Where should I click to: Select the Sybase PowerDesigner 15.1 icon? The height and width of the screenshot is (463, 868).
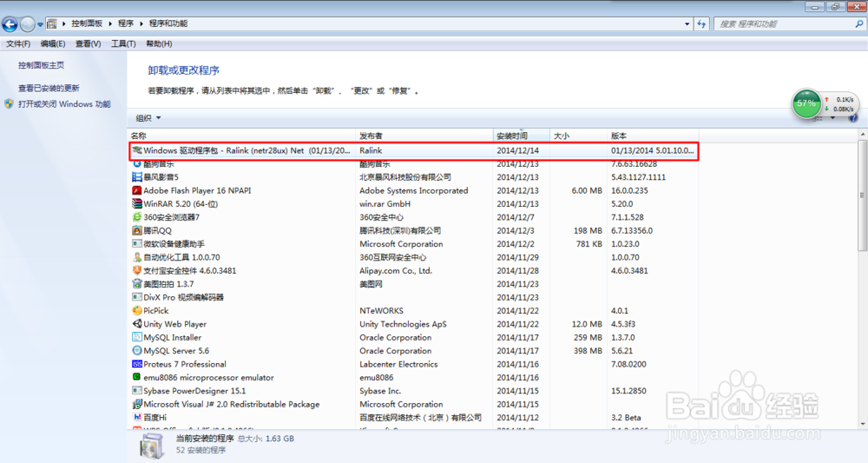137,390
